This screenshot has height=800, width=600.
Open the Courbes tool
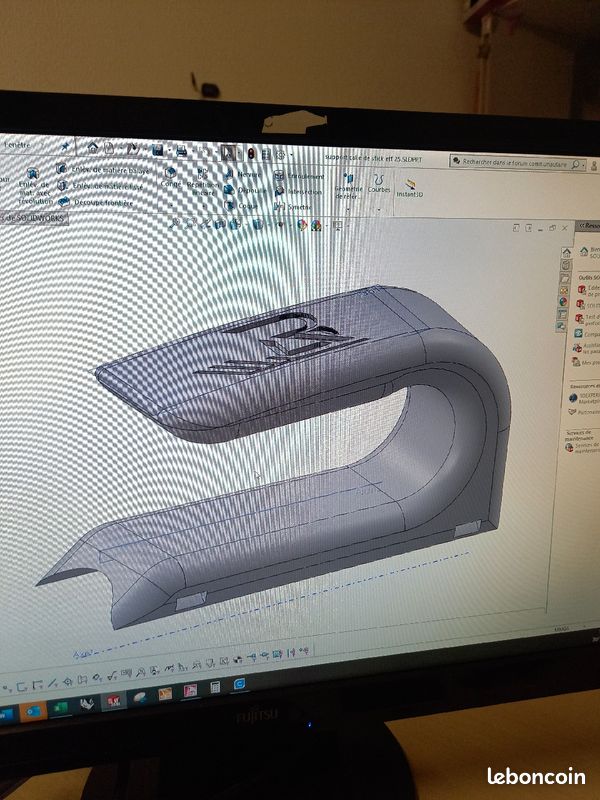click(x=379, y=183)
